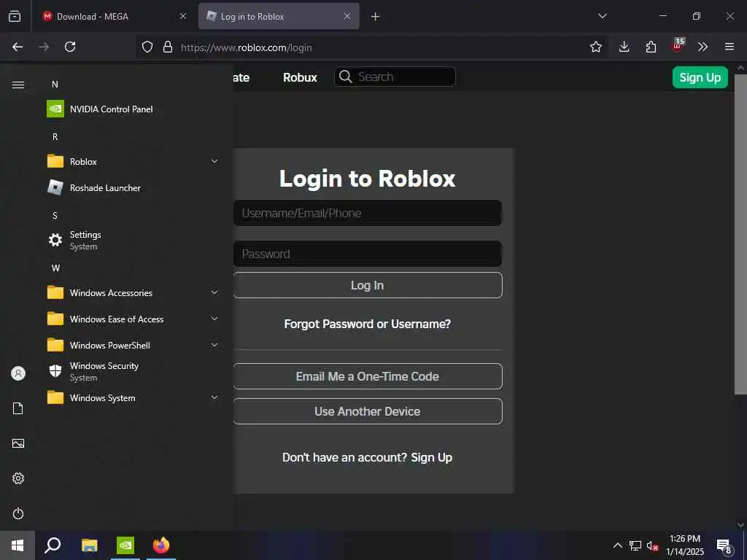The height and width of the screenshot is (560, 747).
Task: Click the Windows Start button
Action: pos(18,545)
